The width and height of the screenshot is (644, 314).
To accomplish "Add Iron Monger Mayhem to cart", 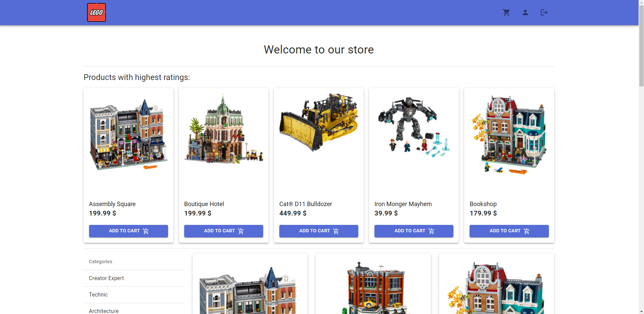I will click(414, 231).
